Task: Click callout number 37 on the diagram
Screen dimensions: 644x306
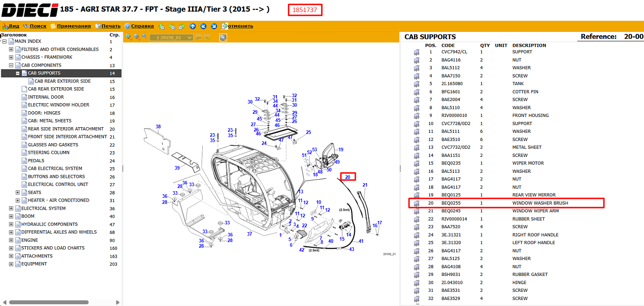Action: [249, 234]
